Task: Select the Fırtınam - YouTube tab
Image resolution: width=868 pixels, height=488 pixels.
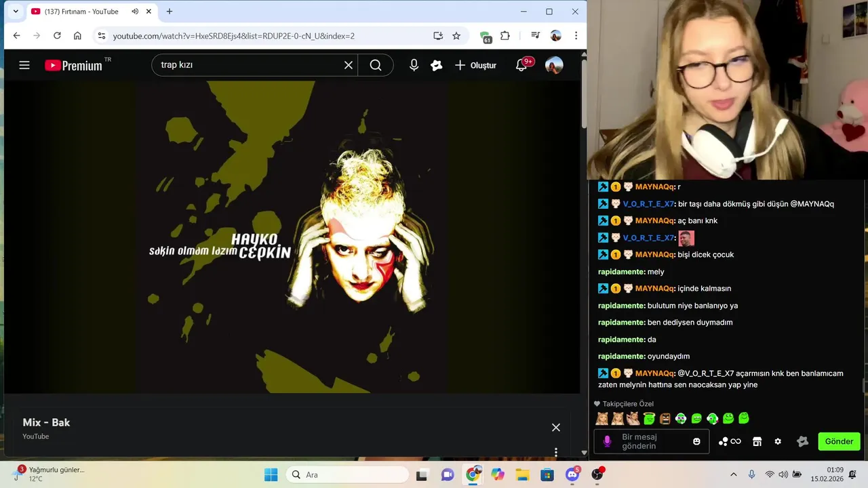Action: [91, 12]
